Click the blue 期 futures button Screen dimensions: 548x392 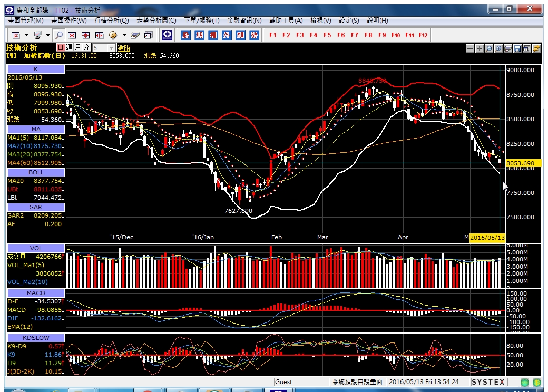199,35
